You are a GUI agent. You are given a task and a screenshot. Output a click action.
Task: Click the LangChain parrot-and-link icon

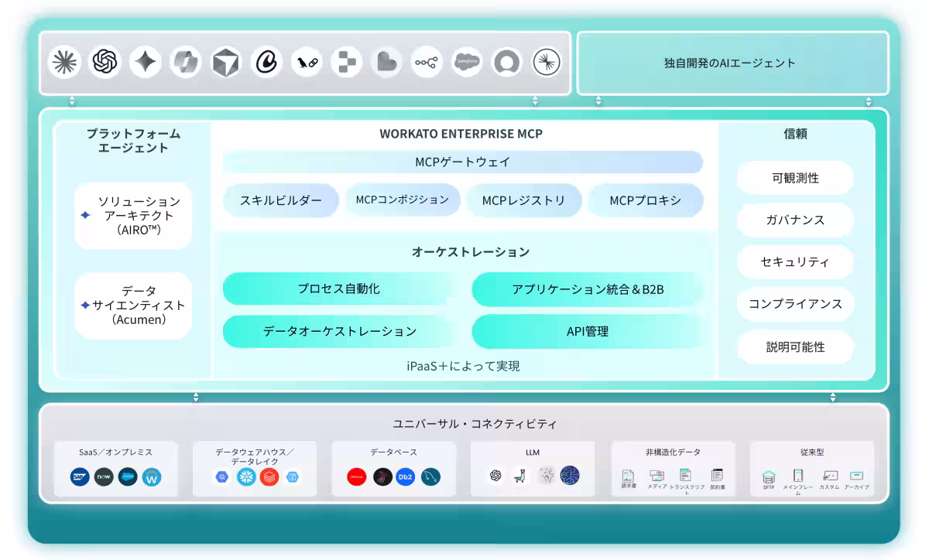pos(307,62)
